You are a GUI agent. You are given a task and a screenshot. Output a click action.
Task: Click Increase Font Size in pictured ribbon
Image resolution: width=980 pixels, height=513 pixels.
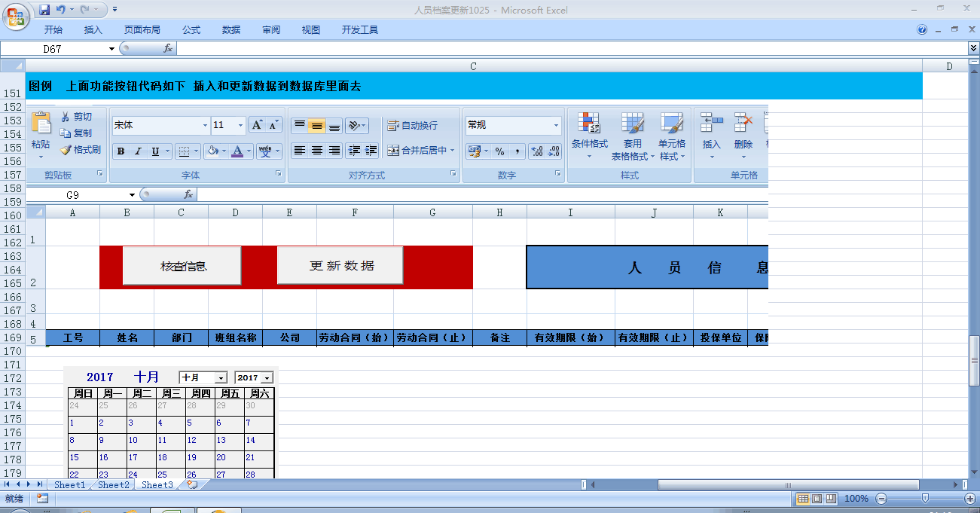[257, 125]
